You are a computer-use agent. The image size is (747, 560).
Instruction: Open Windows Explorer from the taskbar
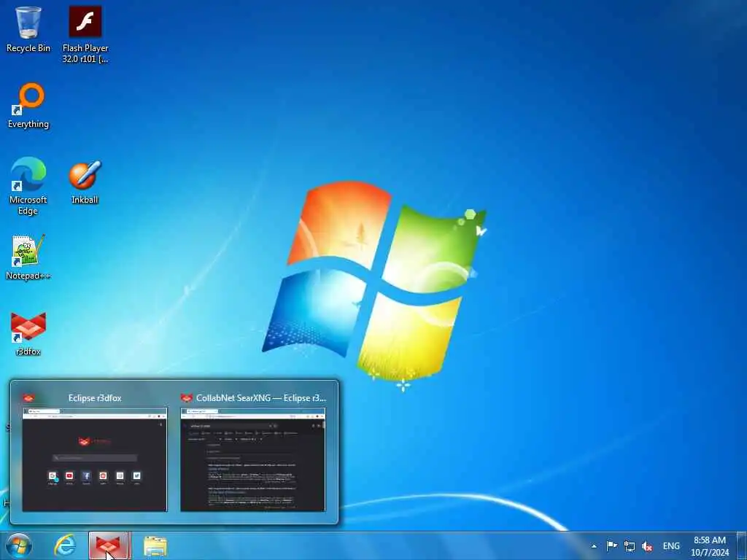click(x=155, y=546)
